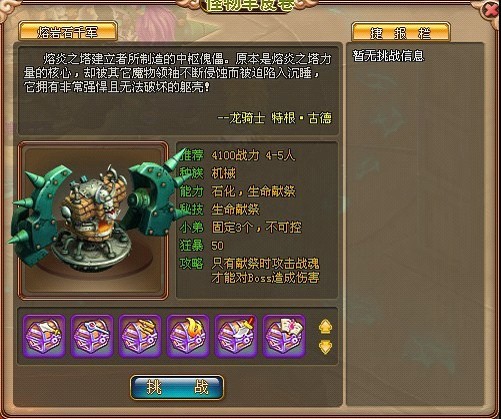This screenshot has width=501, height=419.
Task: Select the treasure chest with golden claws
Action: (140, 336)
